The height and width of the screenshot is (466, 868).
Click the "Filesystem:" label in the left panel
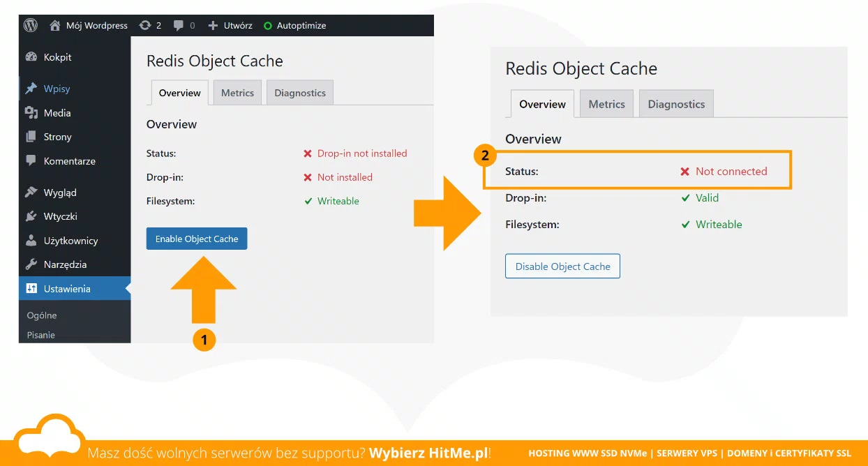170,201
